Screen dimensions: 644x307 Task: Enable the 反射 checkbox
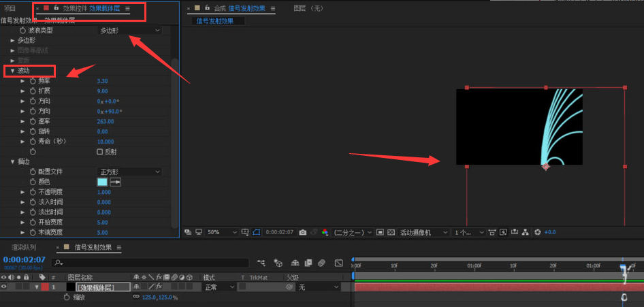click(100, 152)
